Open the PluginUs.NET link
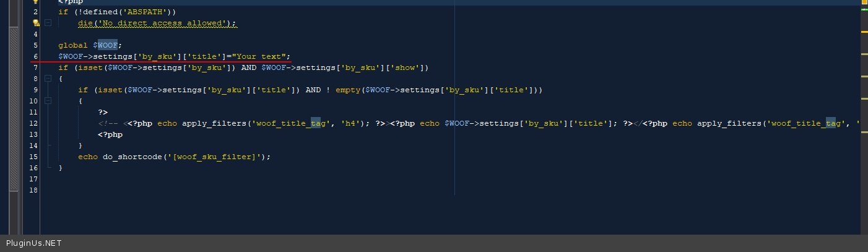The width and height of the screenshot is (868, 252). (34, 243)
